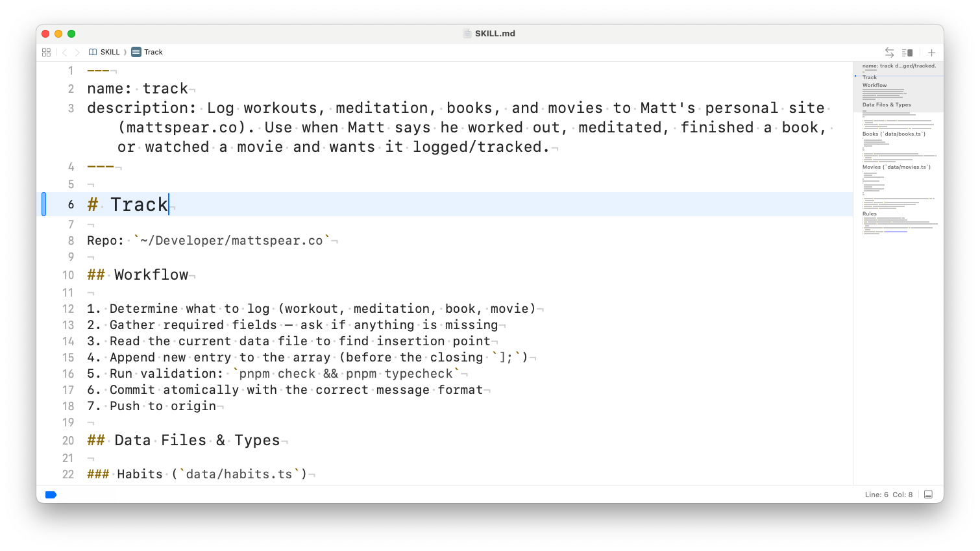This screenshot has width=980, height=551.
Task: Place cursor on the "# Track" heading
Action: [140, 204]
